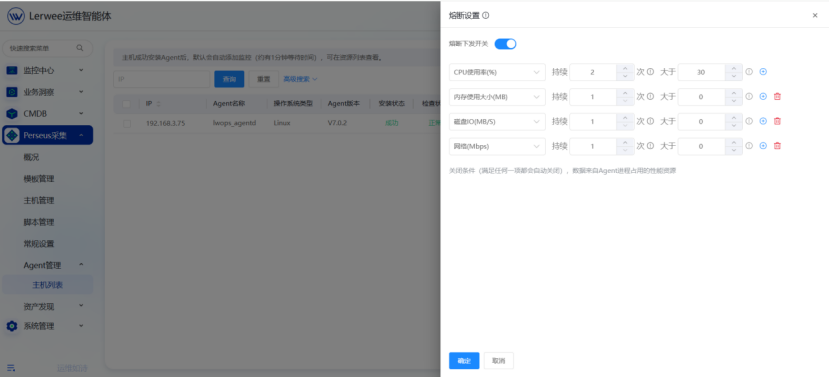Show info icon after 次 in 网络(Mbps) row
829x377 pixels.
[650, 146]
